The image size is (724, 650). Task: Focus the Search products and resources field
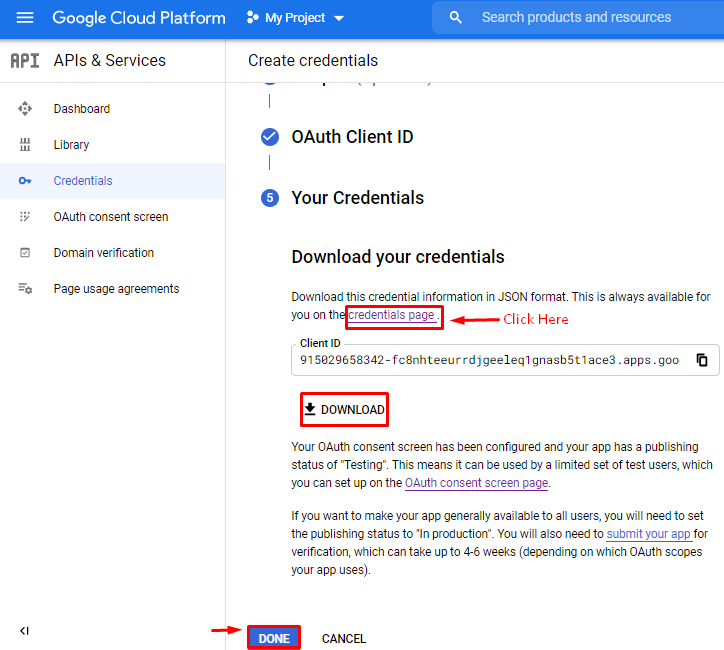pos(576,18)
